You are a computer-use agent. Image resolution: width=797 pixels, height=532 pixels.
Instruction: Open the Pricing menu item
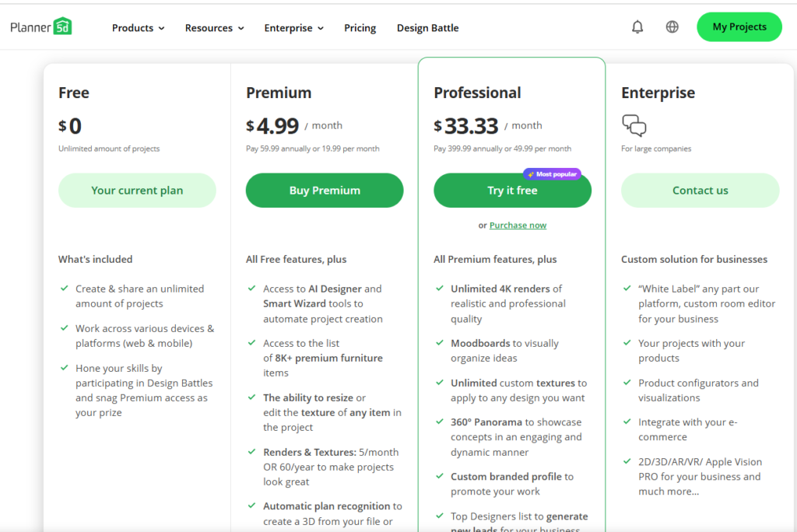[x=360, y=27]
